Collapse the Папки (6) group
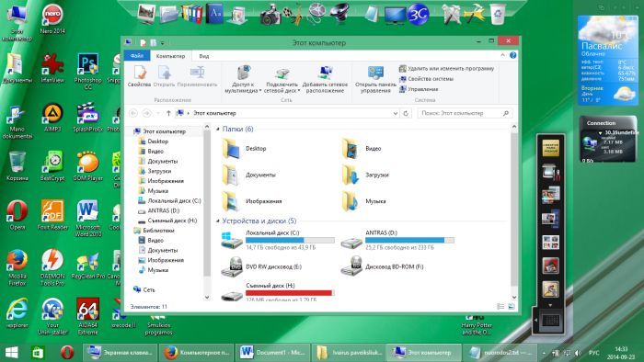The width and height of the screenshot is (644, 362). point(218,130)
